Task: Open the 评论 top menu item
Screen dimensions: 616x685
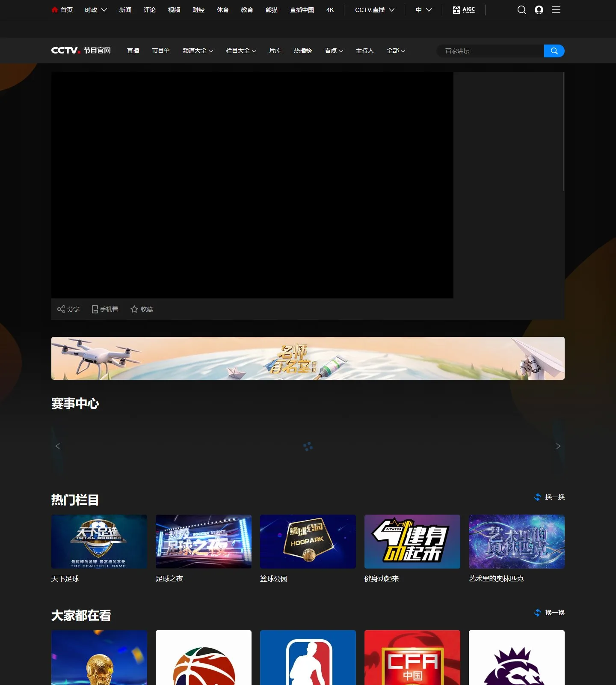Action: pos(150,10)
